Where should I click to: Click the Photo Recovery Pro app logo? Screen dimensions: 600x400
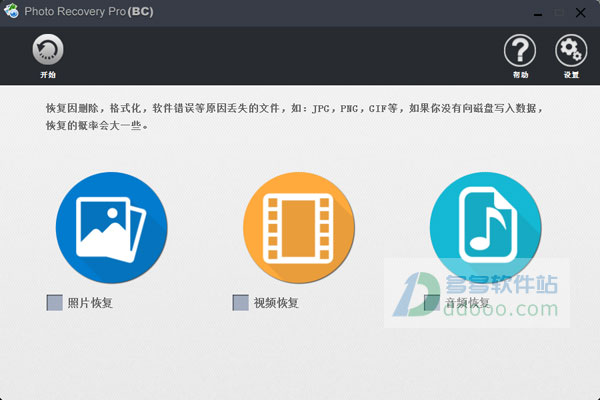point(11,10)
